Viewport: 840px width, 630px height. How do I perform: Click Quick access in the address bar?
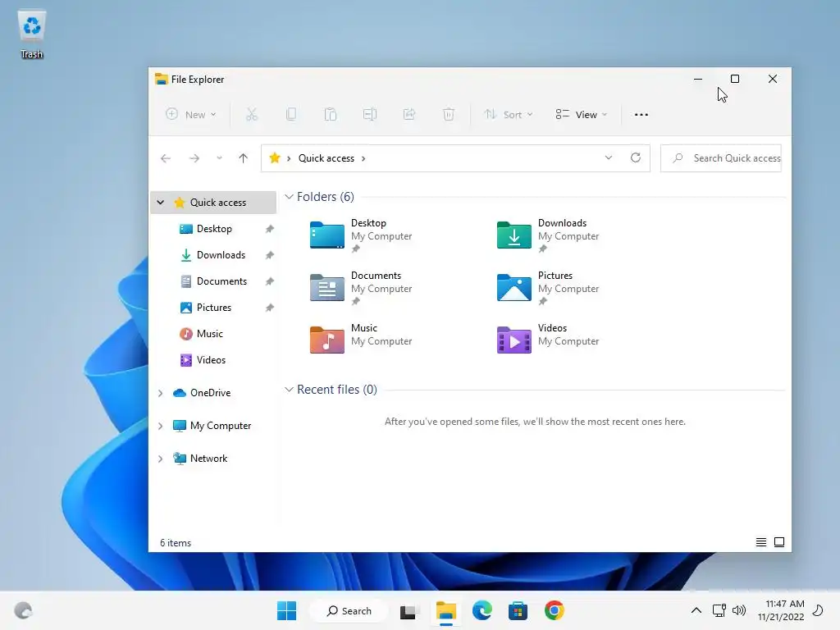coord(326,158)
